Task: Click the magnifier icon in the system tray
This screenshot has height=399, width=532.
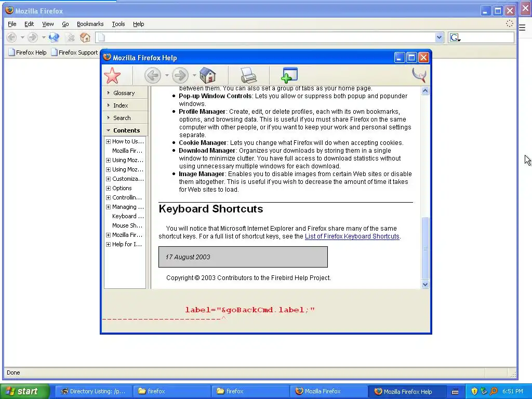Action: pyautogui.click(x=494, y=391)
